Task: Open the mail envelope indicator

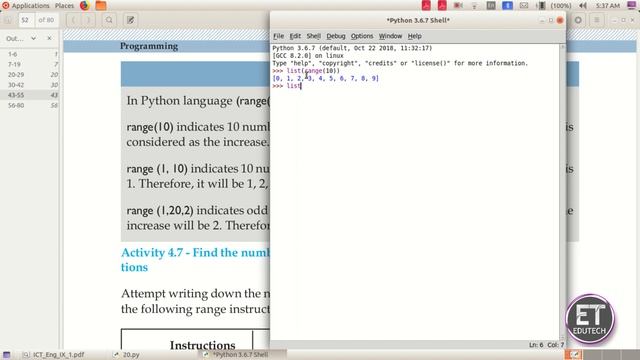Action: pyautogui.click(x=524, y=6)
